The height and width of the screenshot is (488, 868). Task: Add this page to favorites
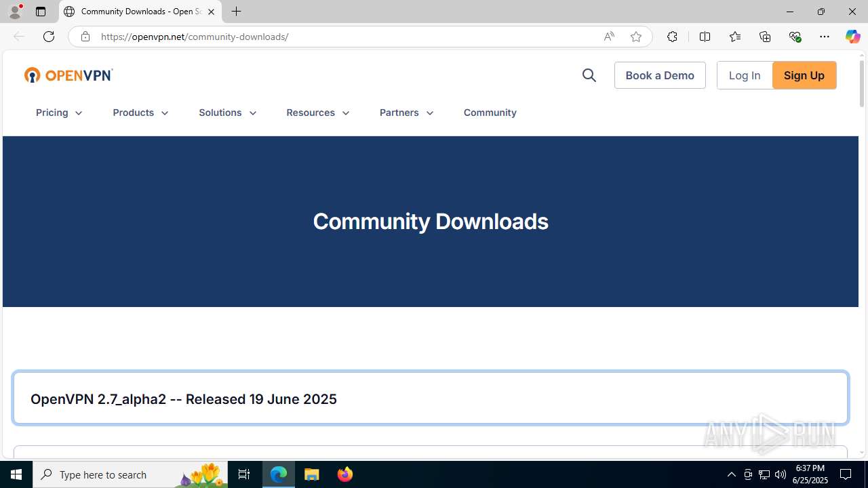click(x=636, y=37)
